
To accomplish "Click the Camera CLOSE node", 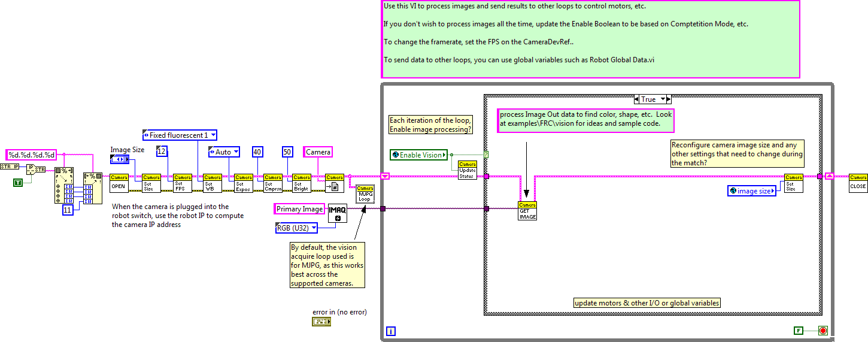I will pos(858,183).
